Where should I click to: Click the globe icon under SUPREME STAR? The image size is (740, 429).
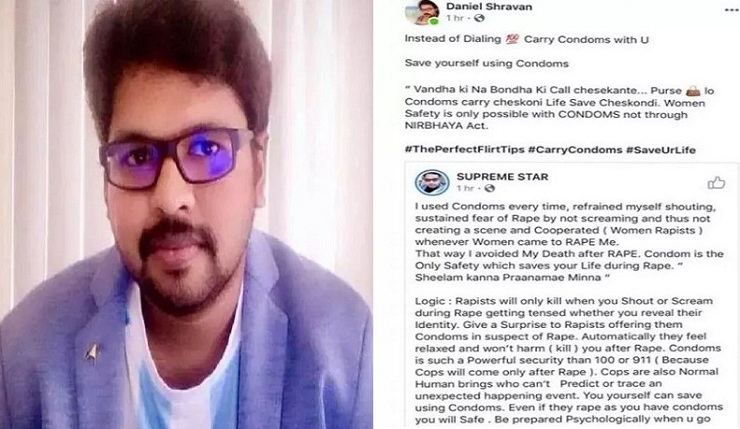tap(490, 188)
